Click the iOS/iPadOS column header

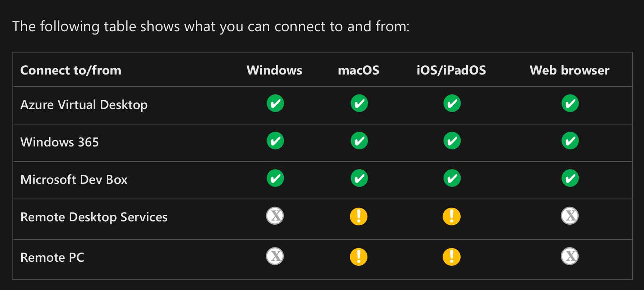click(x=451, y=70)
